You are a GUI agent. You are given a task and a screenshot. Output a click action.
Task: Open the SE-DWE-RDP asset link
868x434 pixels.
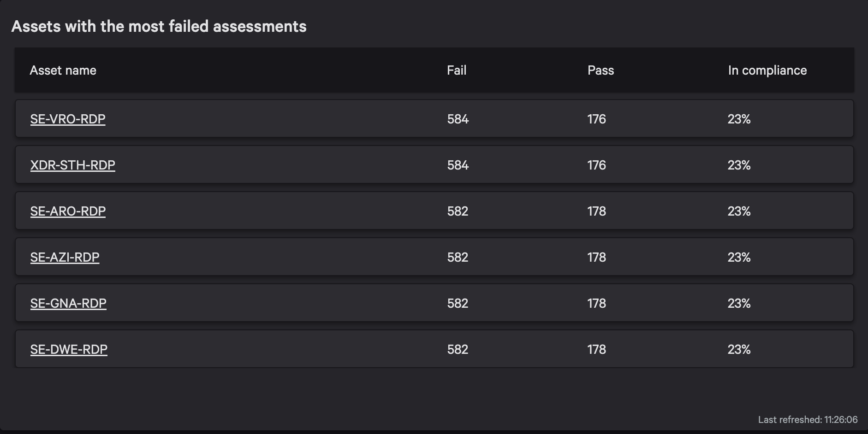click(69, 349)
